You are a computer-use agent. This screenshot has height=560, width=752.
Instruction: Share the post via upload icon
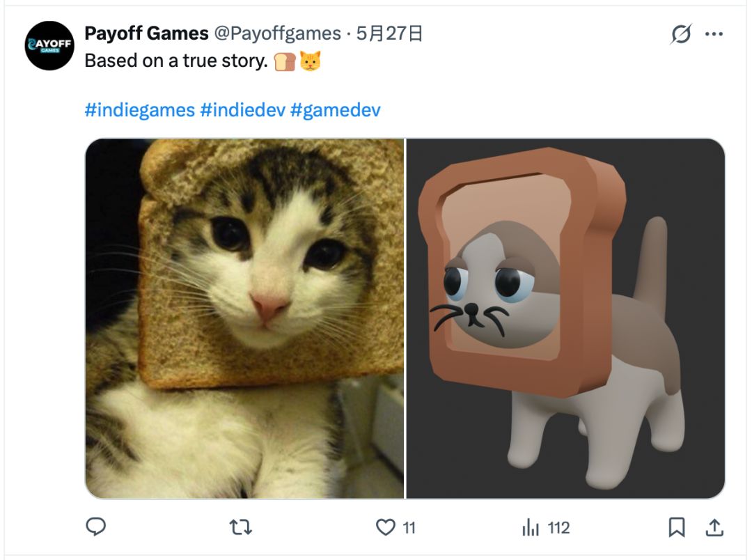click(714, 527)
